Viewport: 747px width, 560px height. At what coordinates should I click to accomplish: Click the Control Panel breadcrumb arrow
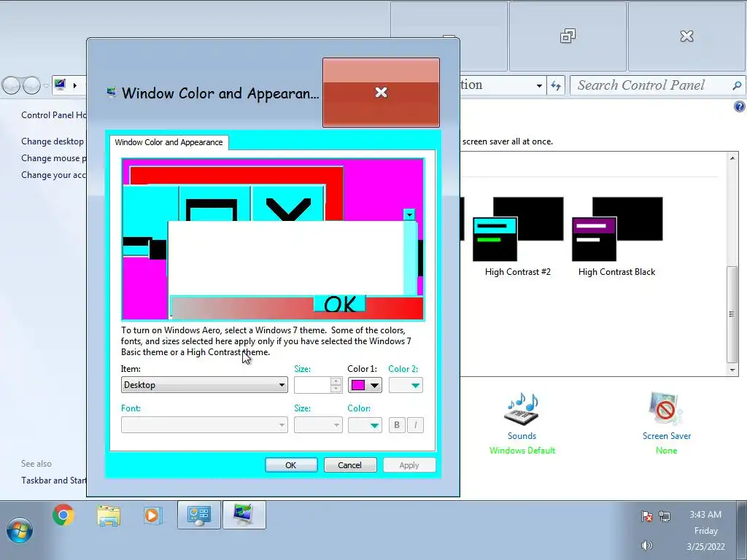75,86
